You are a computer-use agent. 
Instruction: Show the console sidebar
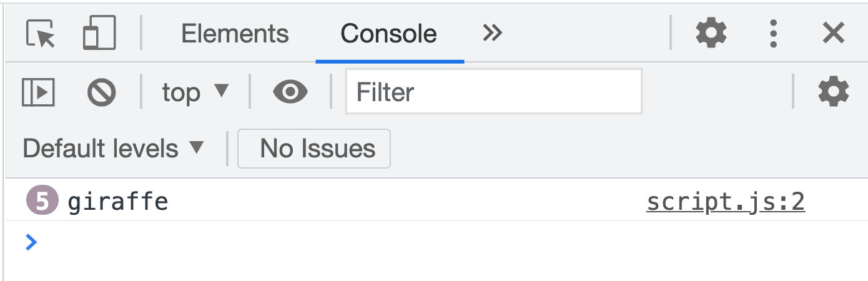tap(39, 92)
